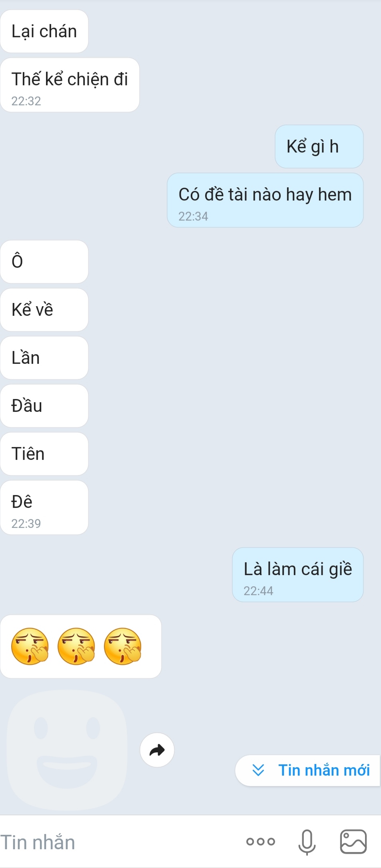Viewport: 381px width, 868px height.
Task: Select the 'Tiên' message bubble
Action: [44, 454]
